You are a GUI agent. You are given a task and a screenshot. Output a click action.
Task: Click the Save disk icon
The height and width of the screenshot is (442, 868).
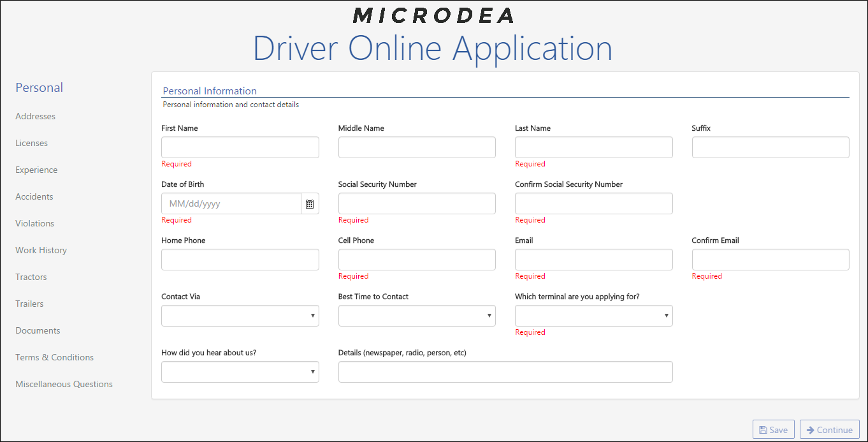764,429
